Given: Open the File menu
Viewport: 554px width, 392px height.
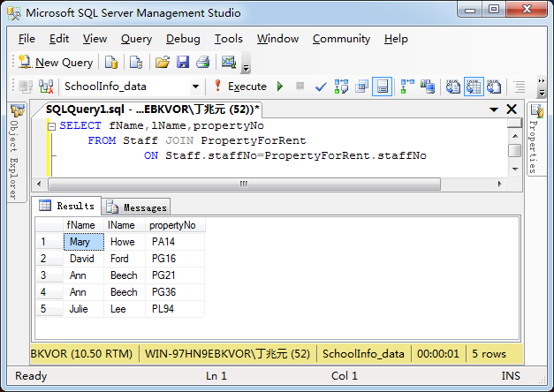Looking at the screenshot, I should click(x=27, y=39).
